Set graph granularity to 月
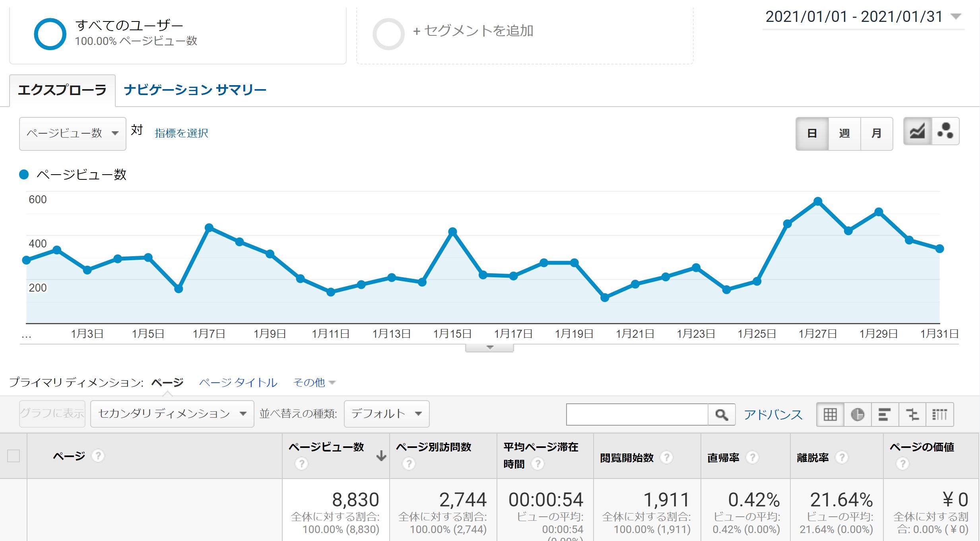Image resolution: width=980 pixels, height=541 pixels. (x=877, y=134)
